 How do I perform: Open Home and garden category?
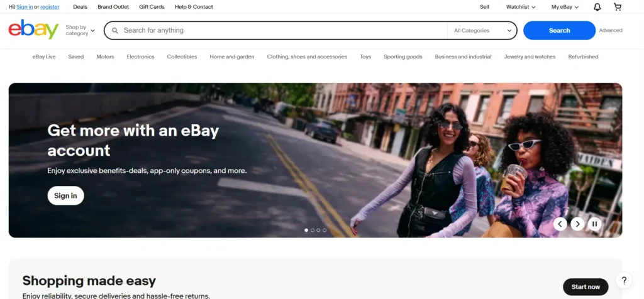232,57
